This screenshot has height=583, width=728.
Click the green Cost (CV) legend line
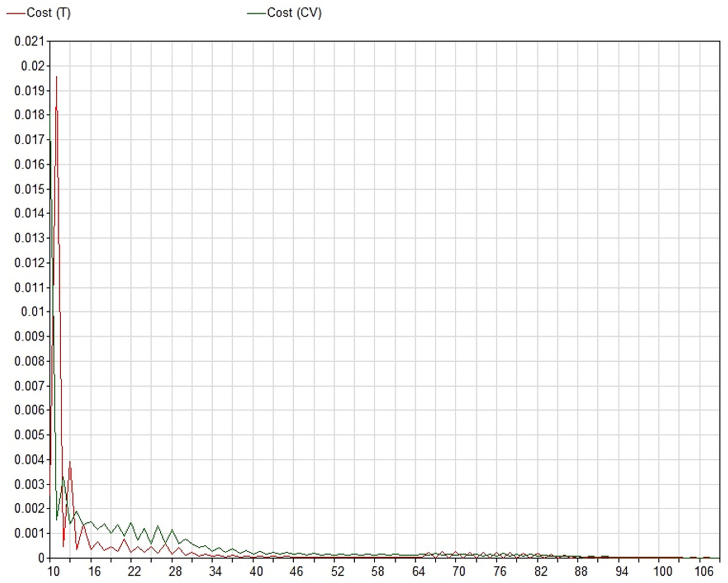click(257, 14)
